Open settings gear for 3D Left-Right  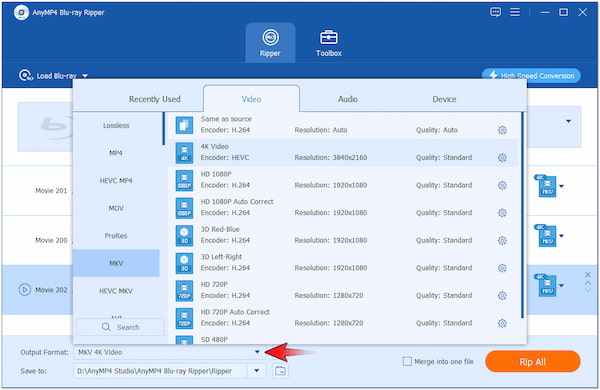tap(502, 268)
